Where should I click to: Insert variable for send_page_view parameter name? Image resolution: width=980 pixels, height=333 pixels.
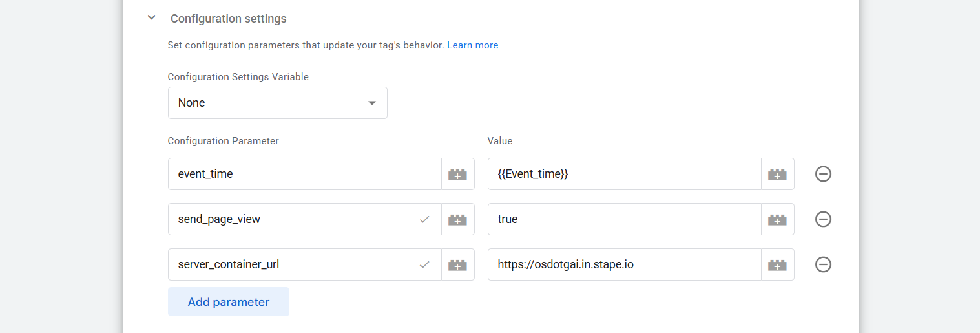pos(457,219)
